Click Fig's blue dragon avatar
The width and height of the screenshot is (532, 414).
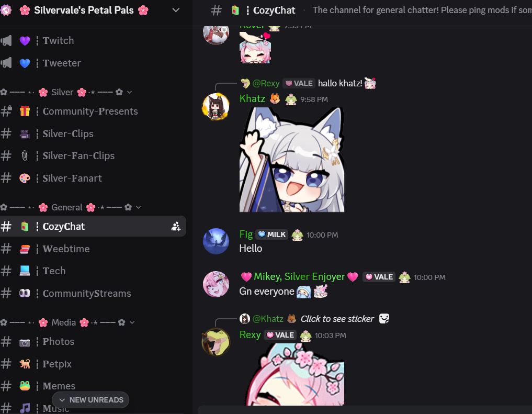click(216, 241)
